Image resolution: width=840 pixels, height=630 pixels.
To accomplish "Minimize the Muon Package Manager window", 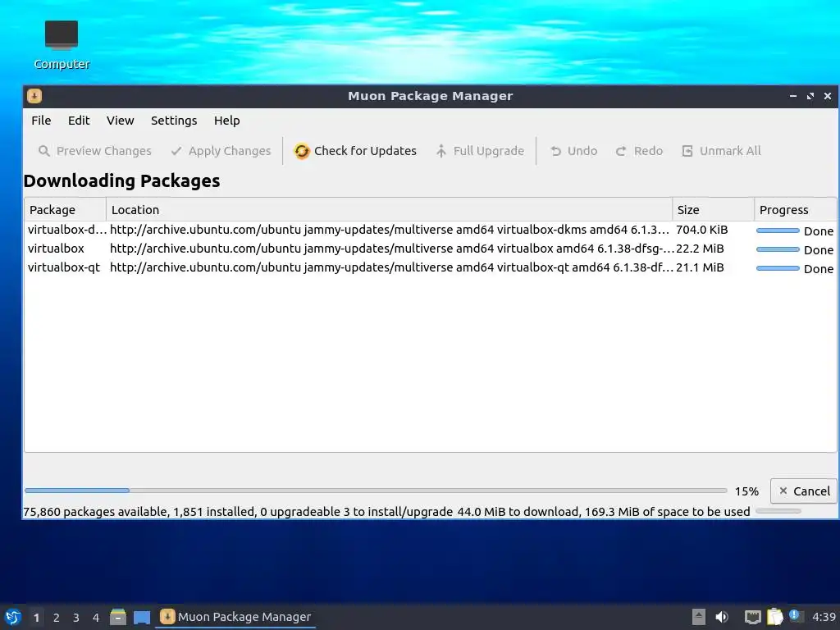I will coord(793,96).
